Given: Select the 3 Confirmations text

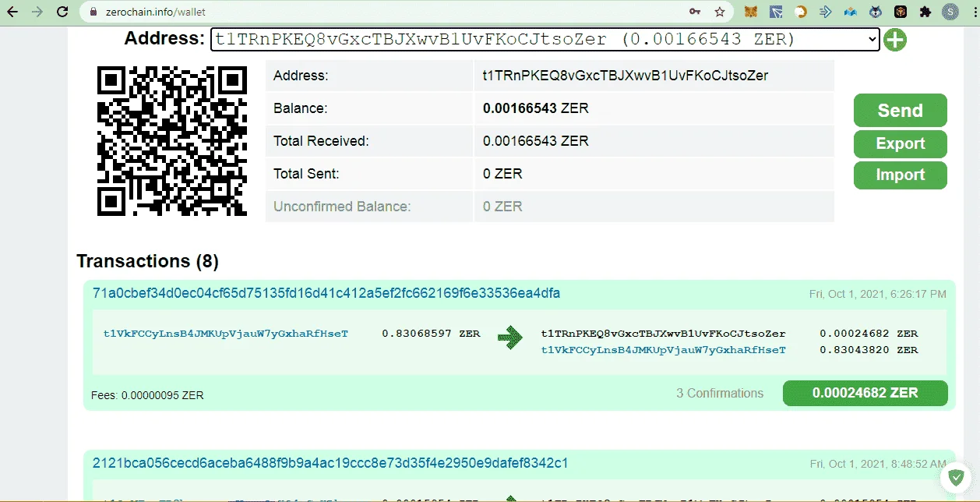Looking at the screenshot, I should pos(720,393).
